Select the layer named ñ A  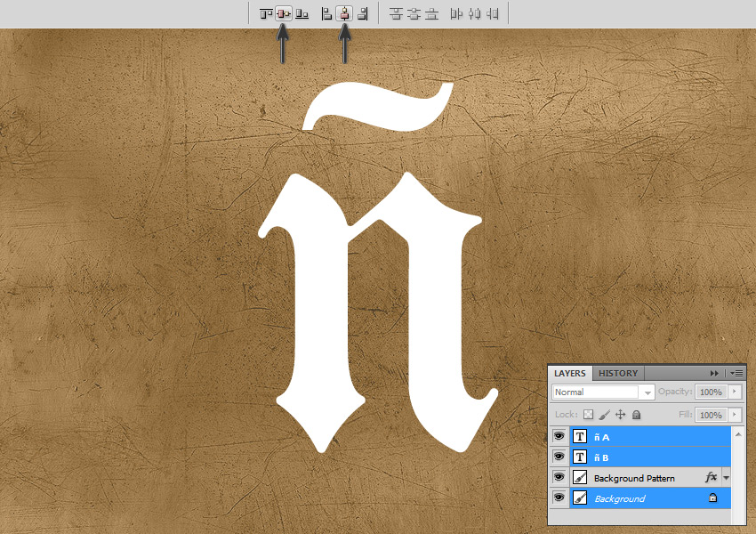602,437
